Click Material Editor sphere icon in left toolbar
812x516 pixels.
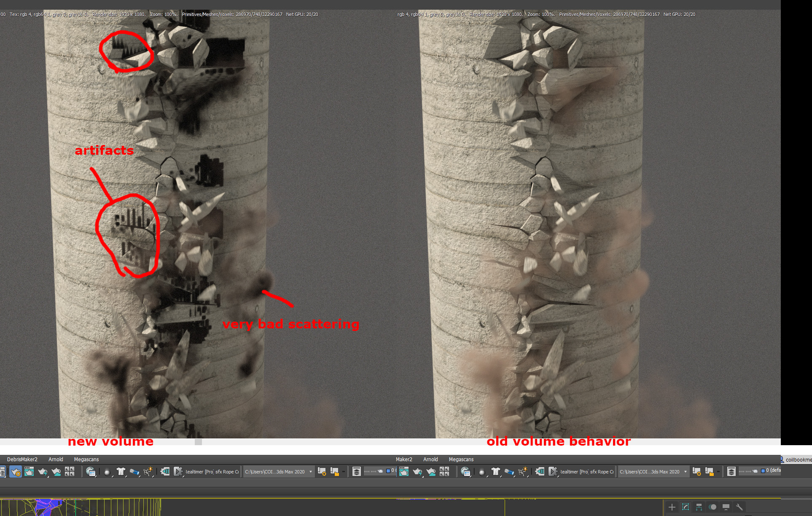point(107,472)
